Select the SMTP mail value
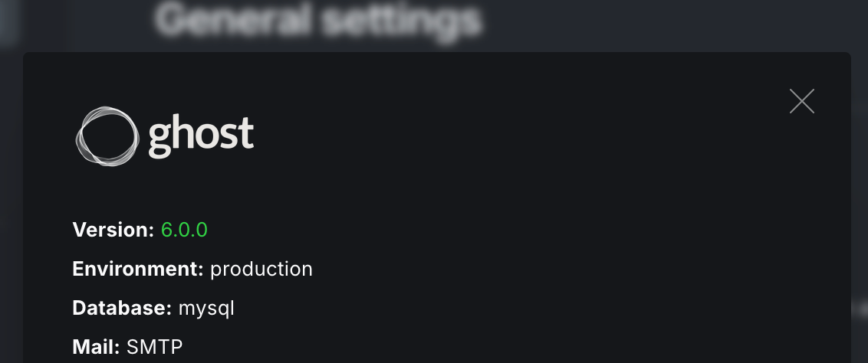 tap(155, 348)
